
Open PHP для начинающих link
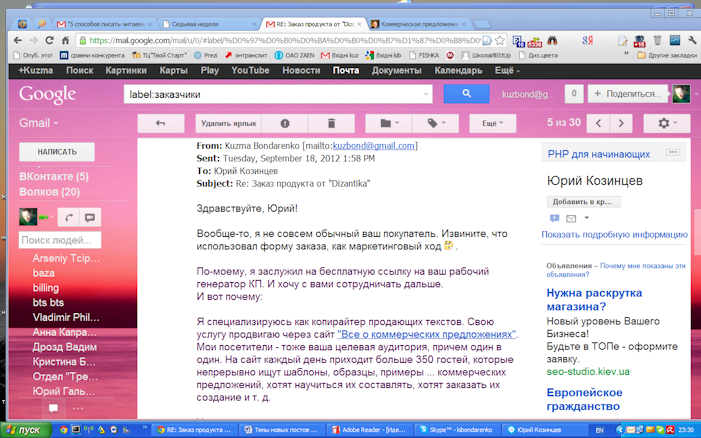pyautogui.click(x=599, y=154)
